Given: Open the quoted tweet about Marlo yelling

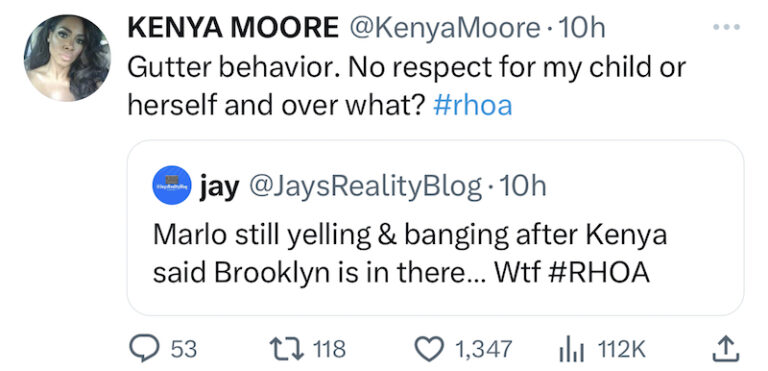Looking at the screenshot, I should (435, 228).
